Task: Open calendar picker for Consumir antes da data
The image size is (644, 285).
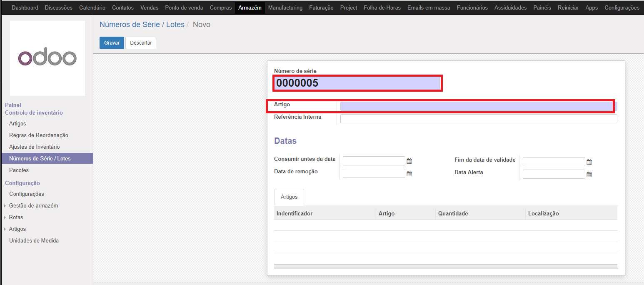Action: coord(409,161)
